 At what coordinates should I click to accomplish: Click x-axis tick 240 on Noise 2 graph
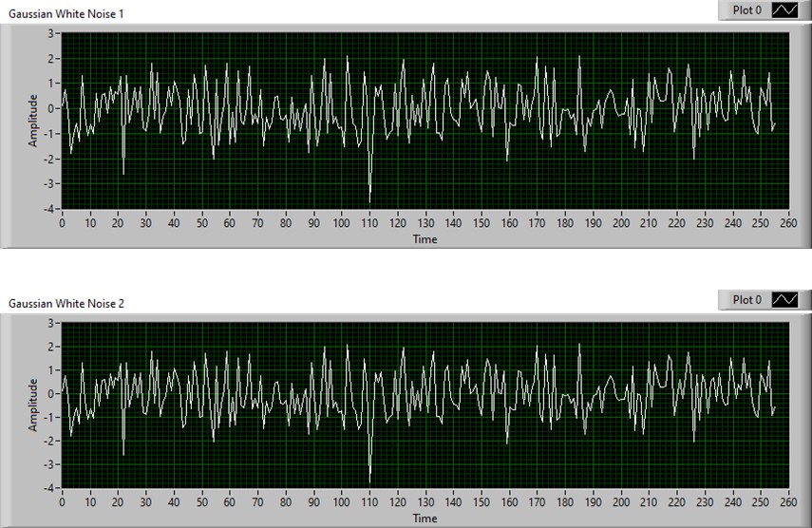pyautogui.click(x=733, y=502)
